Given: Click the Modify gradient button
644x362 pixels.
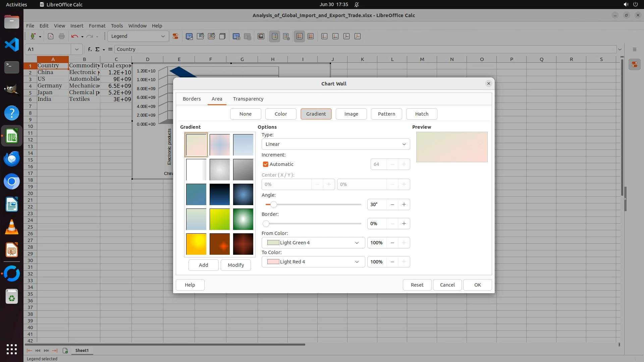Looking at the screenshot, I should pyautogui.click(x=236, y=265).
